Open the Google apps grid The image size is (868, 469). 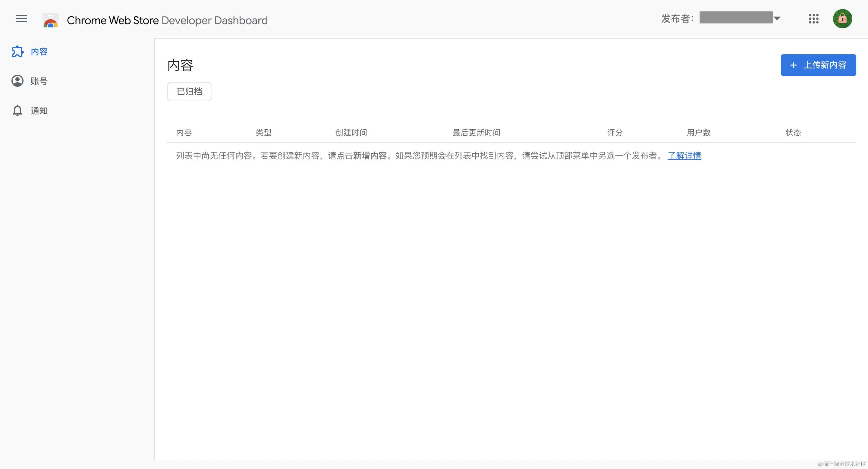click(813, 19)
